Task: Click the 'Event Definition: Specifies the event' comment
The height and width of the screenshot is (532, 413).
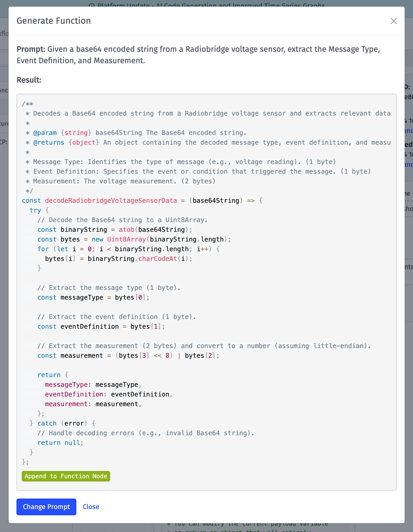Action: [x=198, y=171]
